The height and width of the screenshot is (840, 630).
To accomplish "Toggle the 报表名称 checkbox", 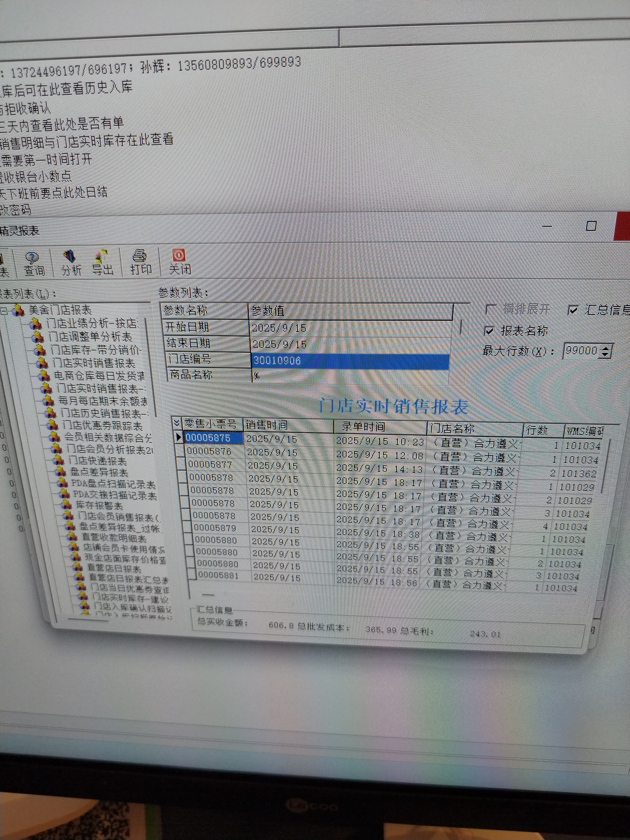I will [x=490, y=331].
